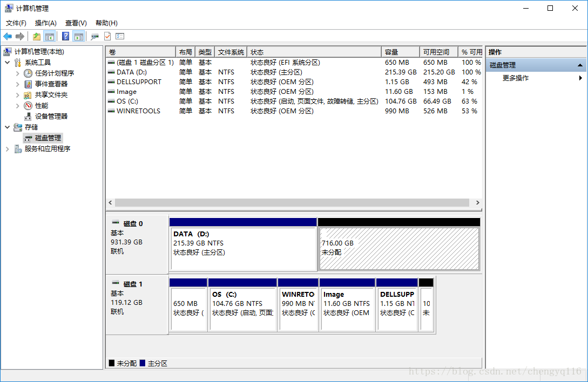Select the Shared Folders icon
The width and height of the screenshot is (588, 382).
click(28, 95)
